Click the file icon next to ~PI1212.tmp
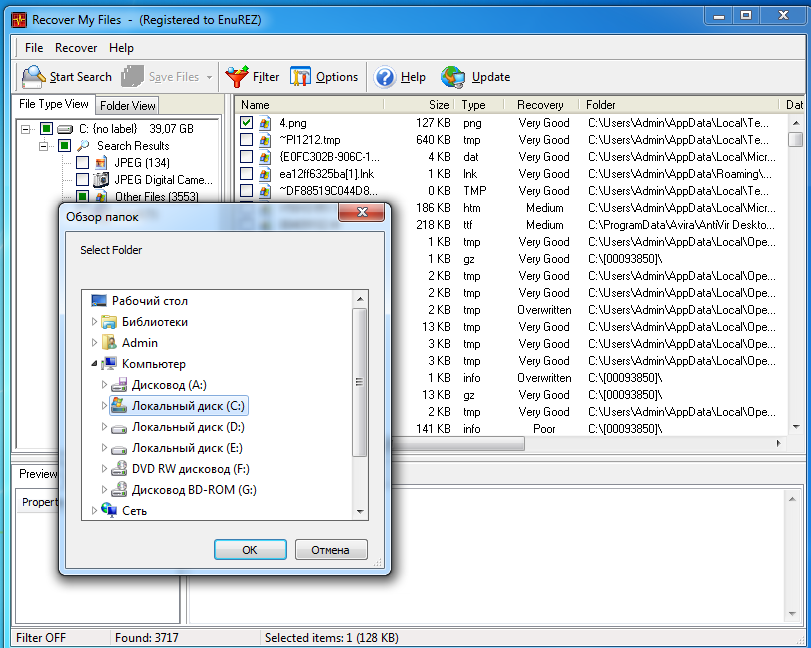 click(265, 140)
